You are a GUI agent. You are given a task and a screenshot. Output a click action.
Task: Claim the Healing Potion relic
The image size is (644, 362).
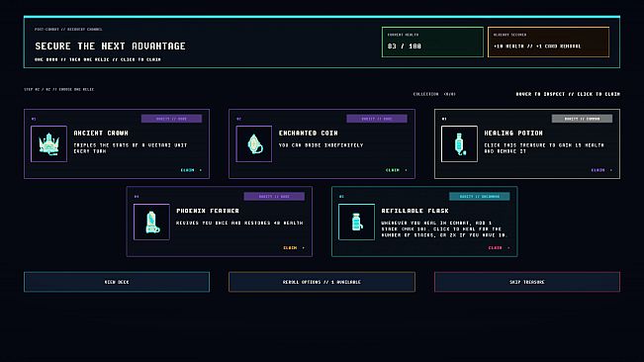pyautogui.click(x=601, y=170)
